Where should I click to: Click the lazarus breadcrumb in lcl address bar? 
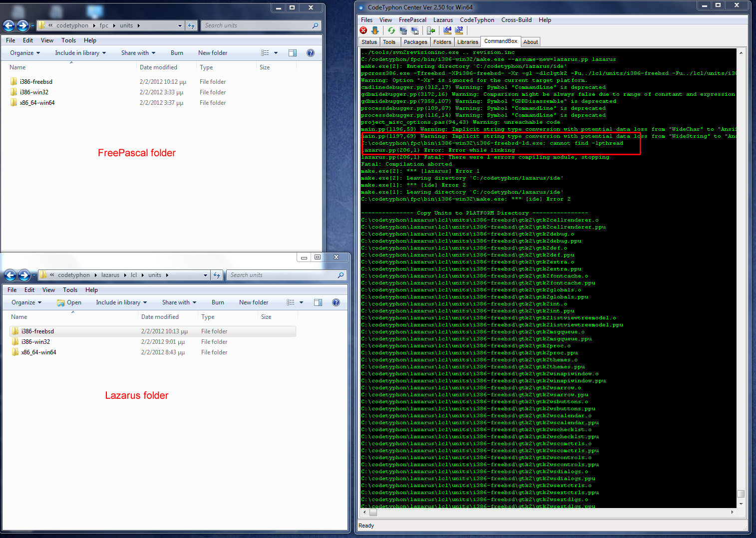(x=110, y=275)
